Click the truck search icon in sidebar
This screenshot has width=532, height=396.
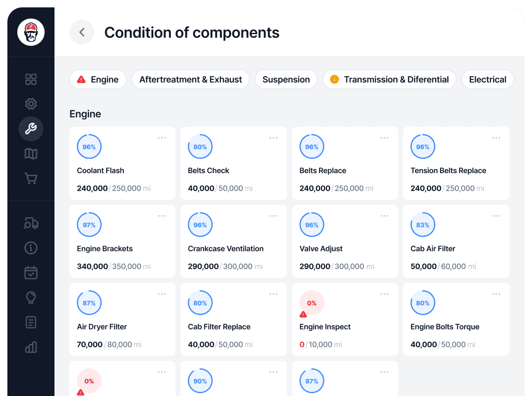(x=30, y=223)
